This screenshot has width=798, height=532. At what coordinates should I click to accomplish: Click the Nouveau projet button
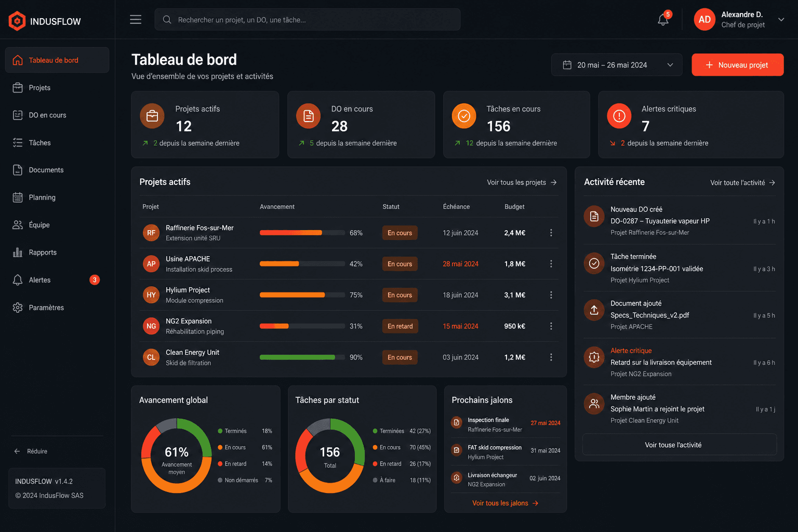(737, 65)
